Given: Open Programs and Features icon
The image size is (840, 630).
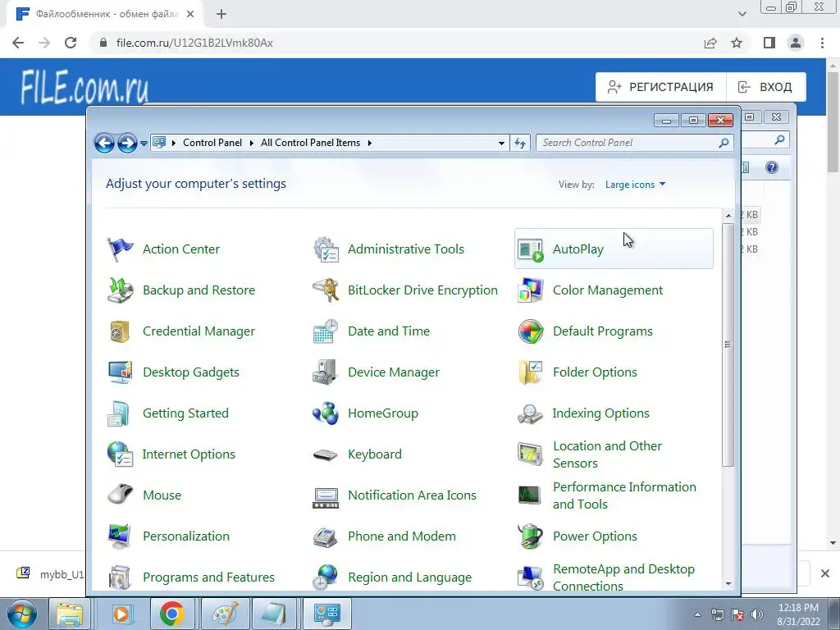Looking at the screenshot, I should tap(119, 577).
